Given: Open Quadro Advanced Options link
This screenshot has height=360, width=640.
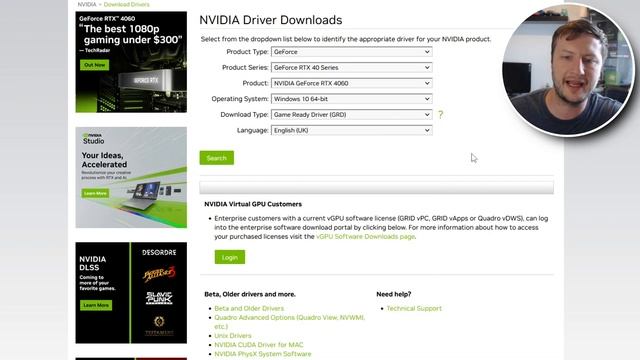Looking at the screenshot, I should (289, 322).
